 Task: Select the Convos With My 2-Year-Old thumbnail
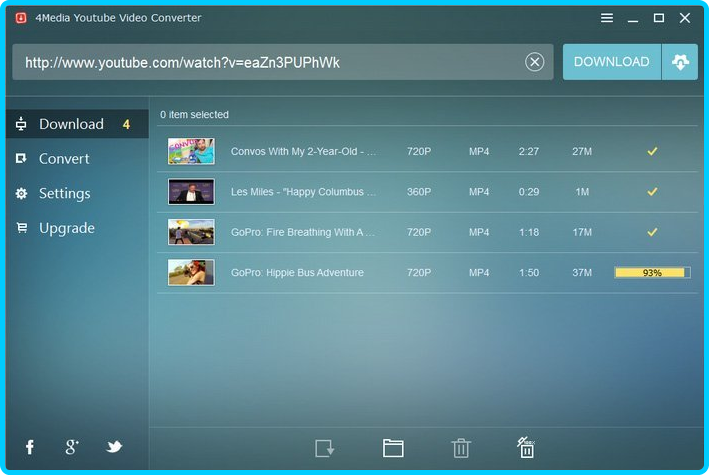191,151
